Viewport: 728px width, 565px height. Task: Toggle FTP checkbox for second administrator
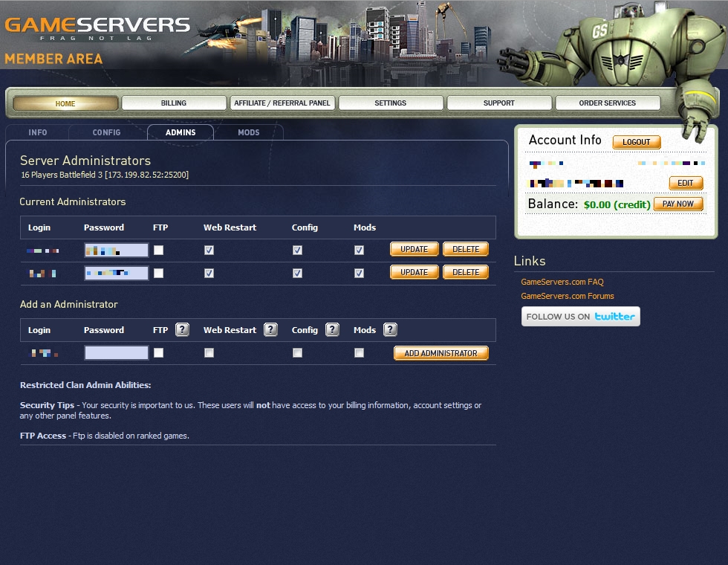coord(159,274)
